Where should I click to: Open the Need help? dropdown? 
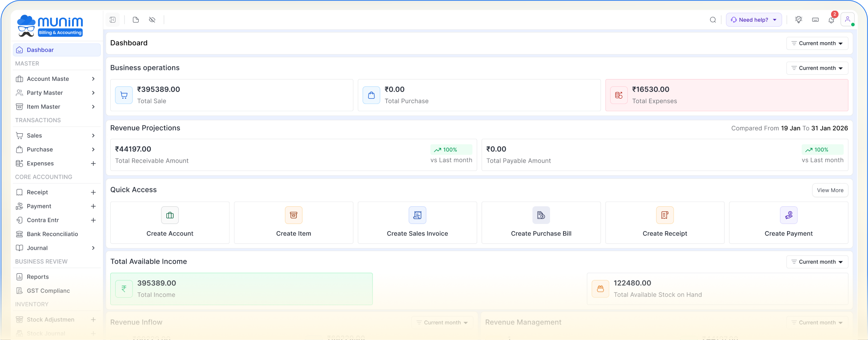[x=754, y=20]
